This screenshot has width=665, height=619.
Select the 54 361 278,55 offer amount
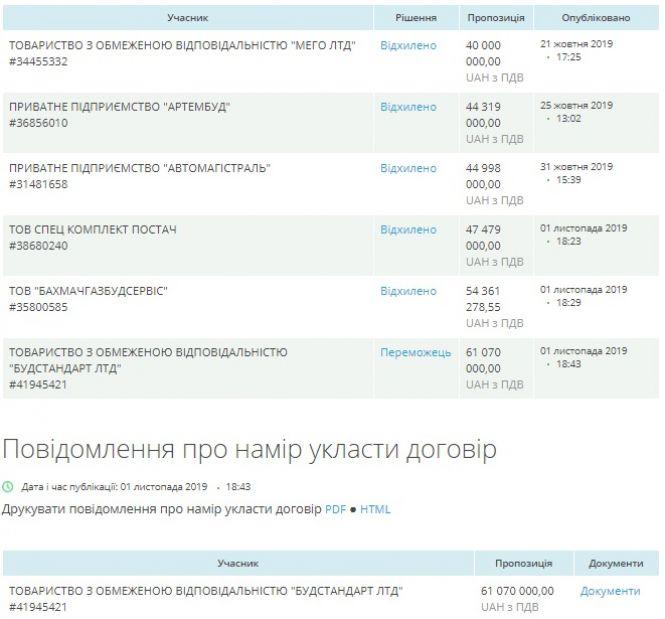click(483, 299)
